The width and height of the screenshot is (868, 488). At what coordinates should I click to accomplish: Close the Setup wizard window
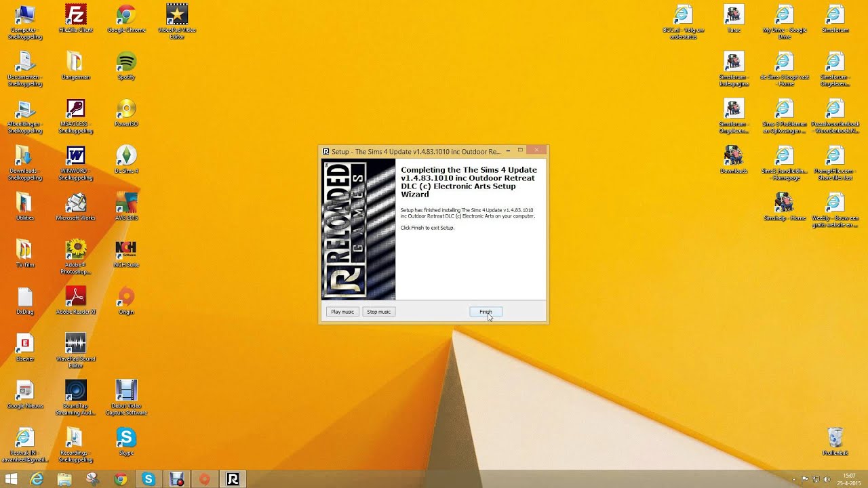coord(536,150)
